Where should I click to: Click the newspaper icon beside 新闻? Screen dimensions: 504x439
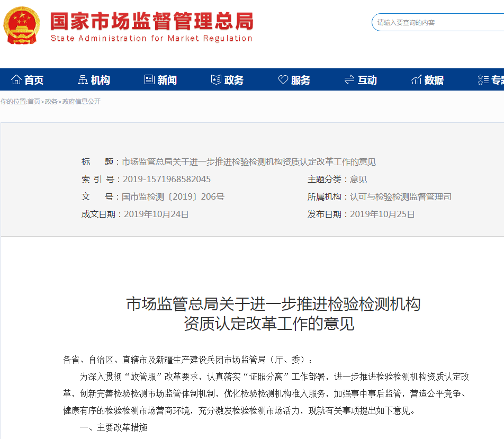pyautogui.click(x=149, y=80)
